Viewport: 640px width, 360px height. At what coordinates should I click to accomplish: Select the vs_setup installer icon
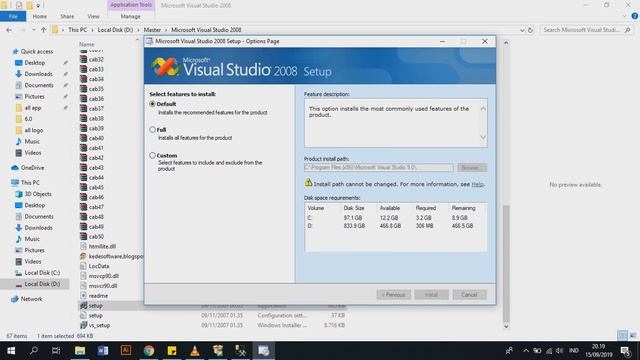click(84, 325)
